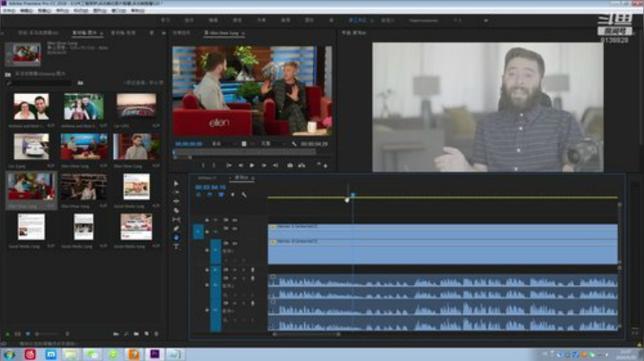
Task: Select the Slip tool
Action: (176, 220)
